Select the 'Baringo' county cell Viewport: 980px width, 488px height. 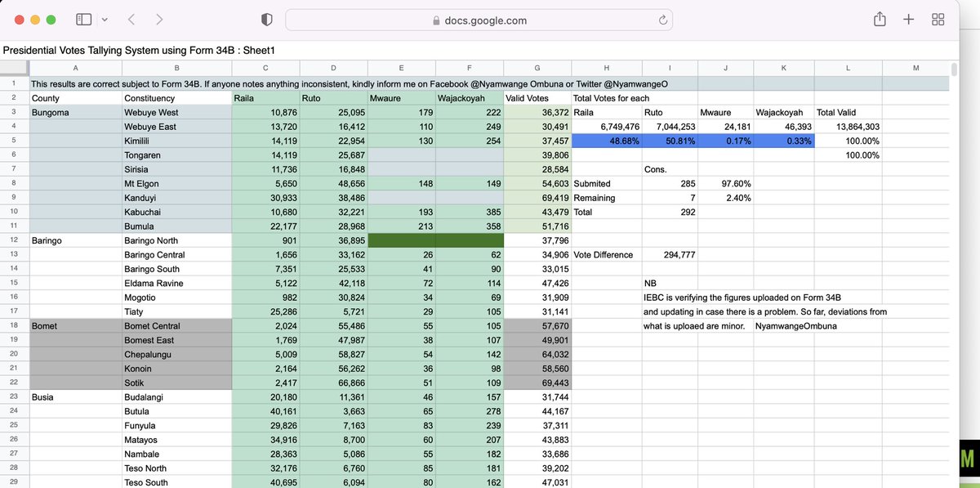(75, 240)
